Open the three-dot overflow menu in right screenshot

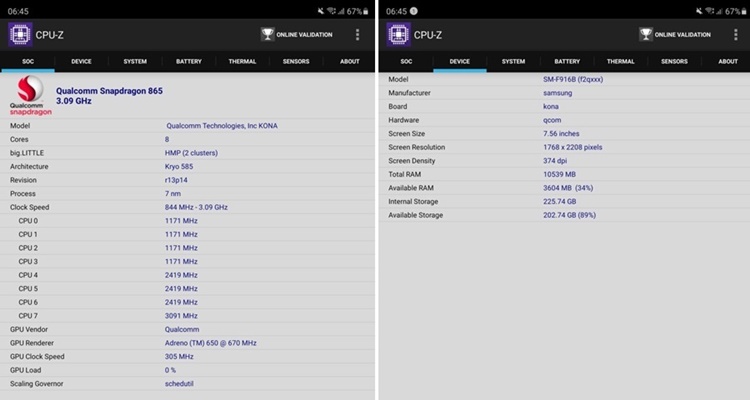click(x=736, y=34)
